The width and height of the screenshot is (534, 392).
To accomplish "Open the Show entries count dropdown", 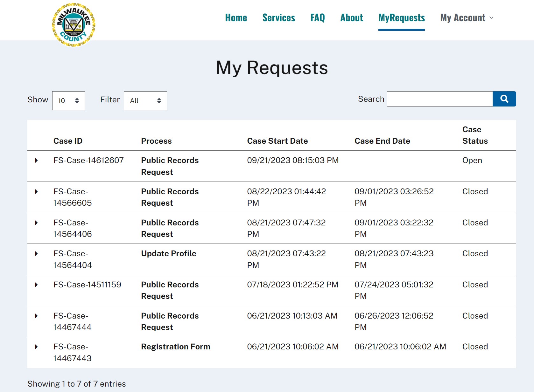I will pos(68,101).
